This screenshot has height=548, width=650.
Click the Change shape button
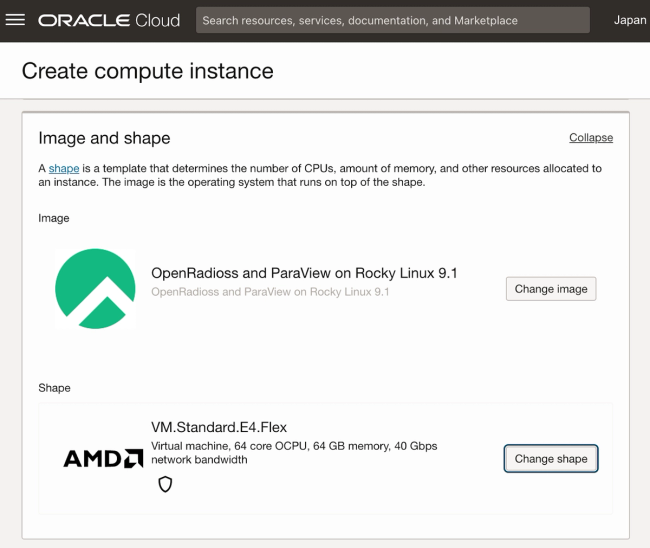pyautogui.click(x=551, y=458)
